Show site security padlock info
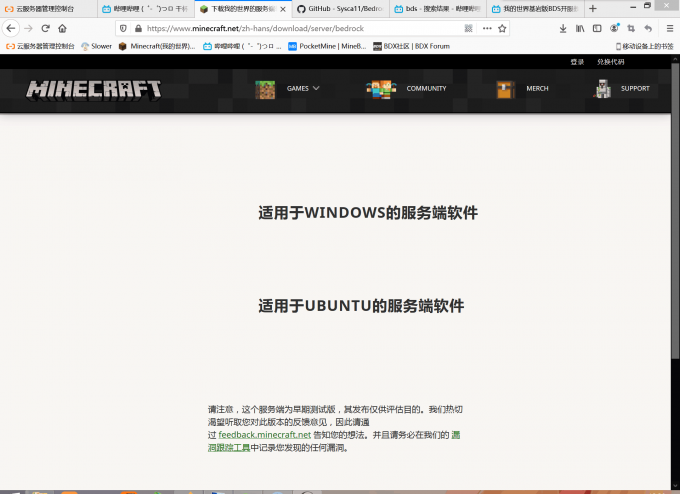The image size is (680, 494). (x=138, y=29)
